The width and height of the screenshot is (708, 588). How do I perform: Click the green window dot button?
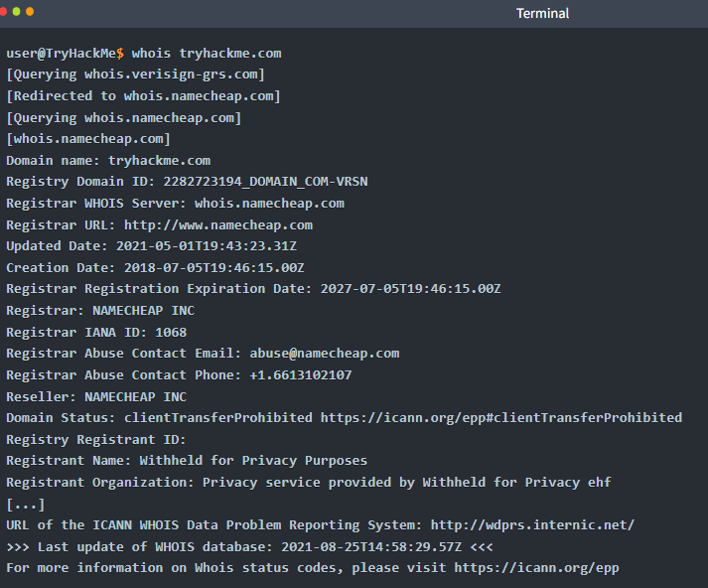tap(16, 12)
